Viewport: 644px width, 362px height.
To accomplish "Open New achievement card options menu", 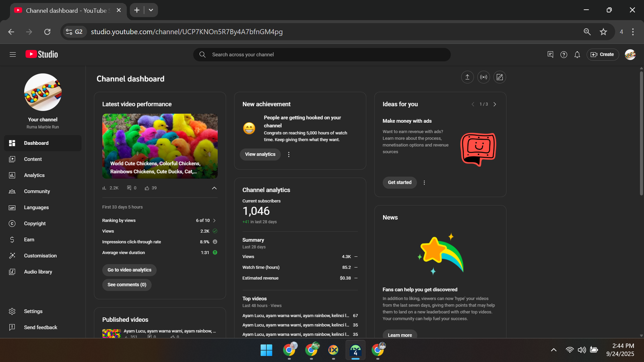I will (289, 154).
